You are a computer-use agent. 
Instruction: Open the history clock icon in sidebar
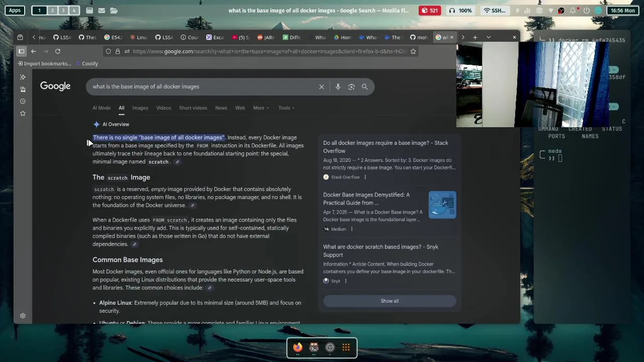23,101
